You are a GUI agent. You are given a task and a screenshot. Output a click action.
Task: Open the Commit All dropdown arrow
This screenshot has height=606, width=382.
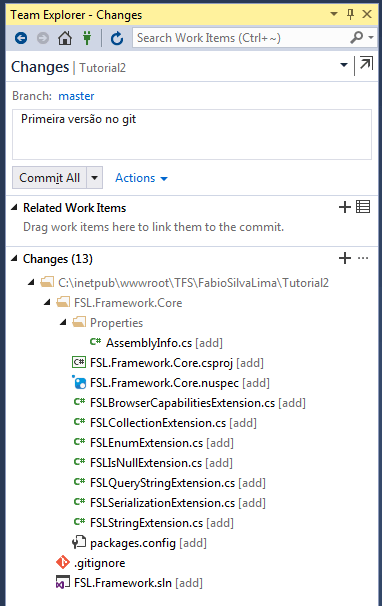pos(94,178)
